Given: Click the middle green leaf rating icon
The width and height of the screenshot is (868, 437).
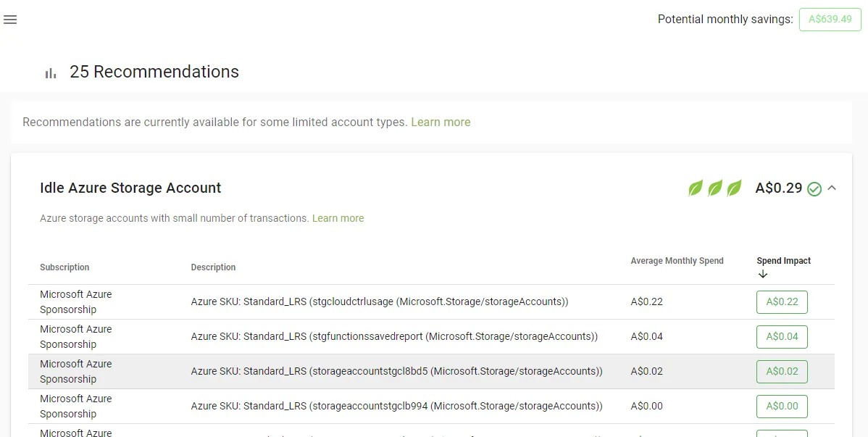Looking at the screenshot, I should (714, 188).
